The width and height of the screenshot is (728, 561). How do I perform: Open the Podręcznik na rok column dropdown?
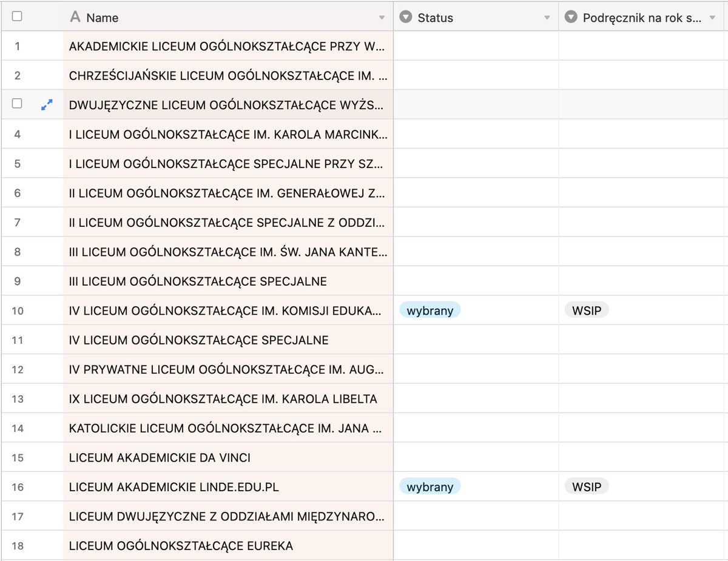[712, 18]
